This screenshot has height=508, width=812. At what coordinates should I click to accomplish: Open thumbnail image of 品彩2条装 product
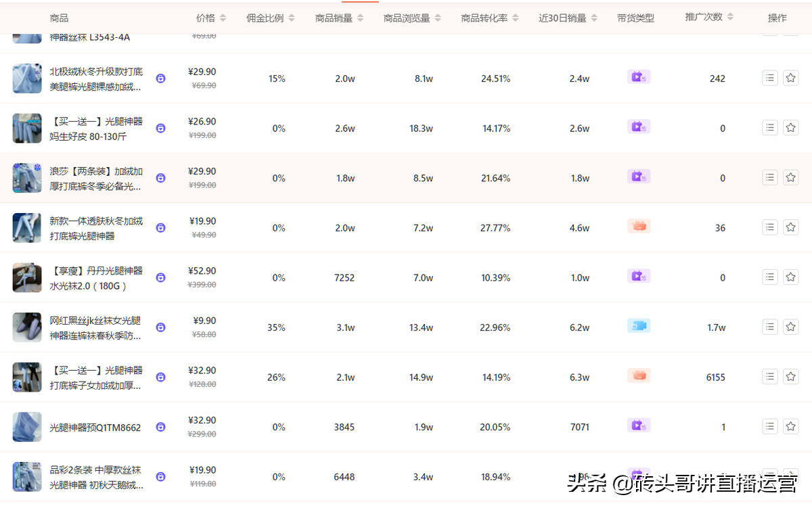point(27,477)
